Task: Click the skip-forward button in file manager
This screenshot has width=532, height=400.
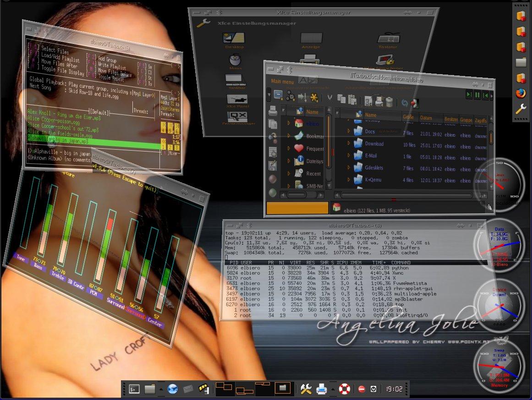Action: click(x=469, y=95)
